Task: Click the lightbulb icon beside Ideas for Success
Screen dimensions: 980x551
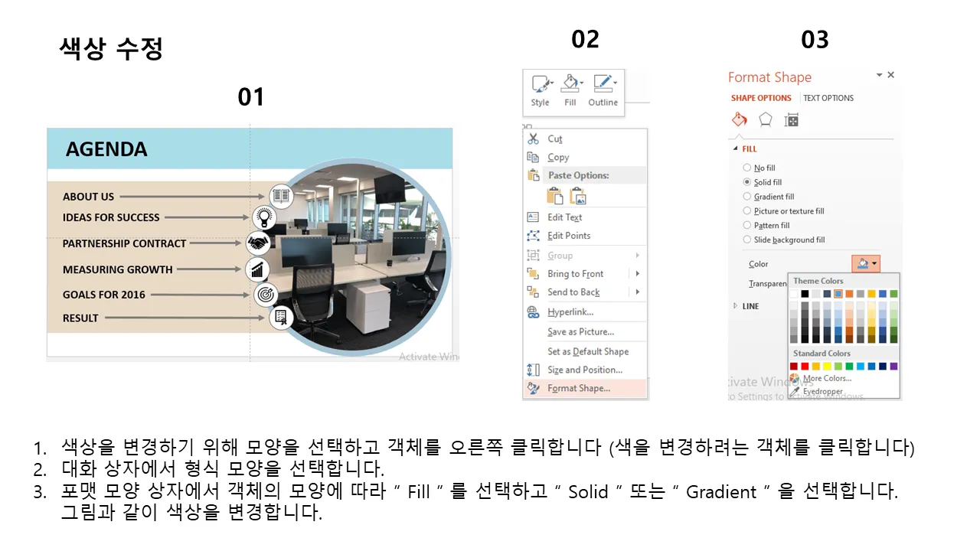Action: point(264,217)
